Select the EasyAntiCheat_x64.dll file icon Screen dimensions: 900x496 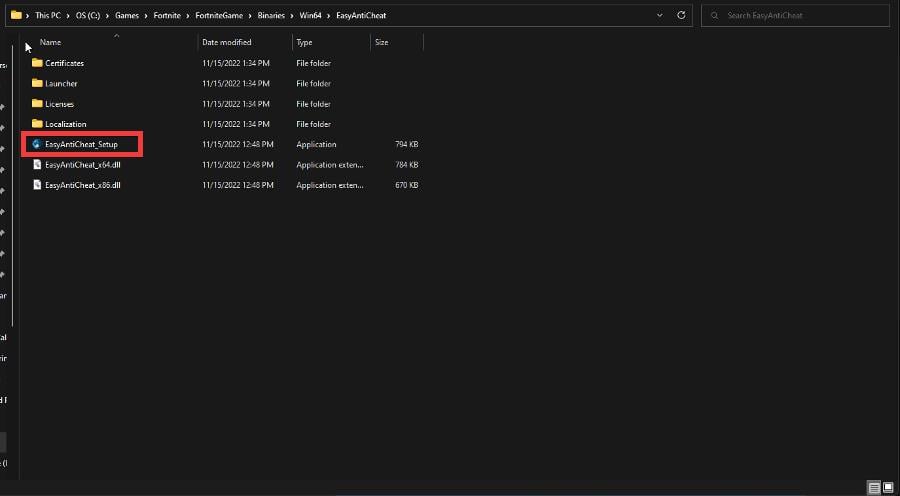[37, 165]
